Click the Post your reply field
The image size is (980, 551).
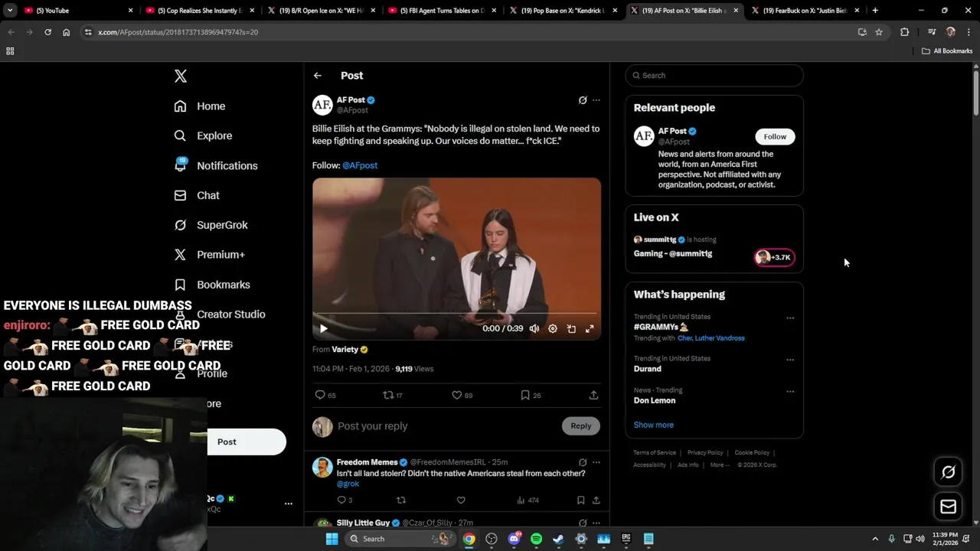[447, 426]
